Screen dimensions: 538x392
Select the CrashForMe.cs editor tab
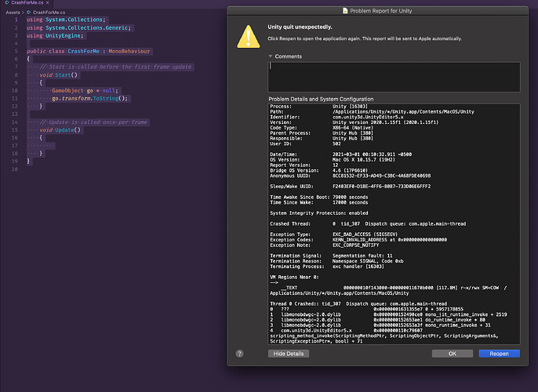pyautogui.click(x=27, y=2)
